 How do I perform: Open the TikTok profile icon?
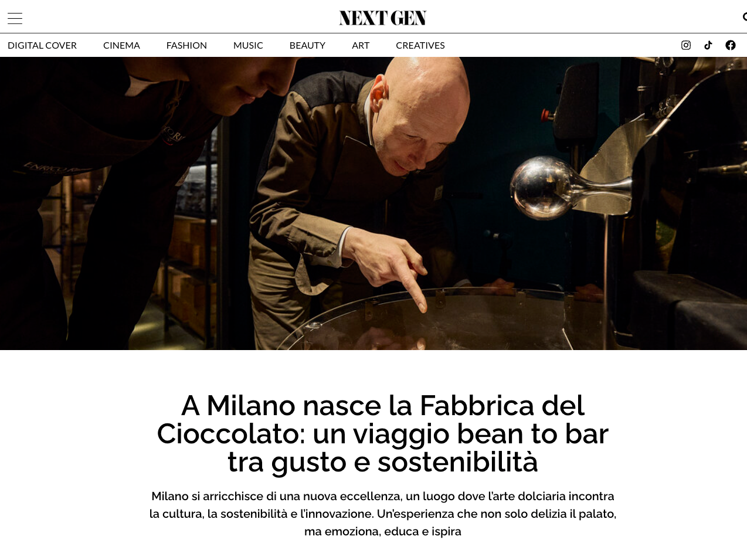pos(708,45)
